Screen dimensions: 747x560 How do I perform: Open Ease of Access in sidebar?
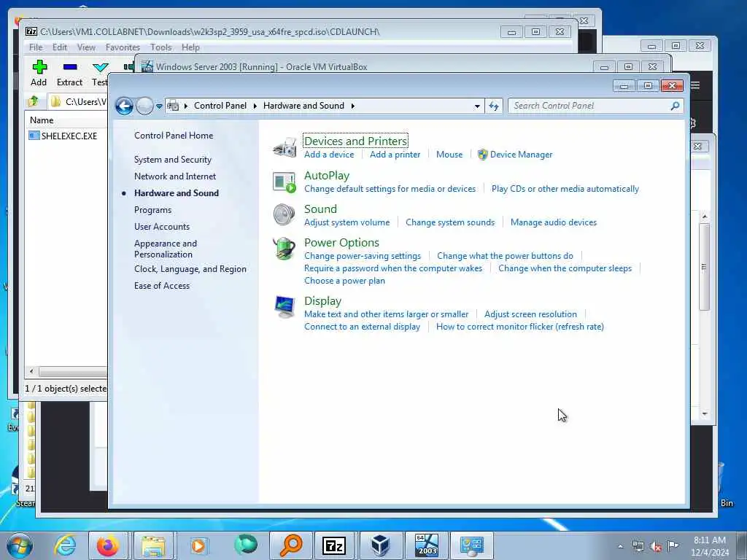tap(161, 286)
